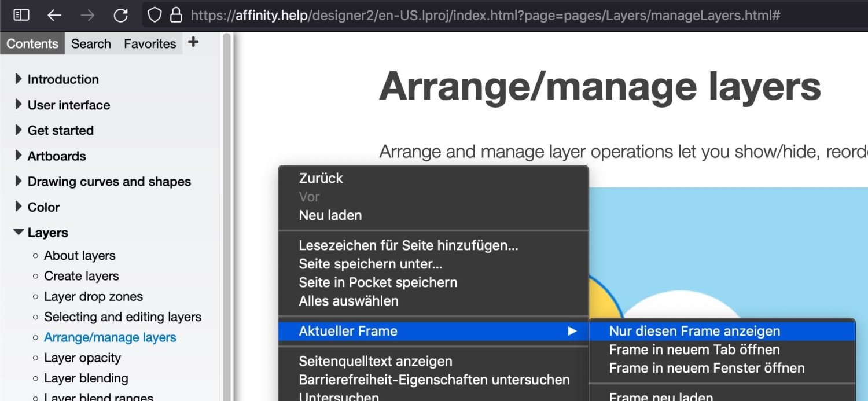868x401 pixels.
Task: Choose Nur diesen Frame anzeigen
Action: (722, 331)
